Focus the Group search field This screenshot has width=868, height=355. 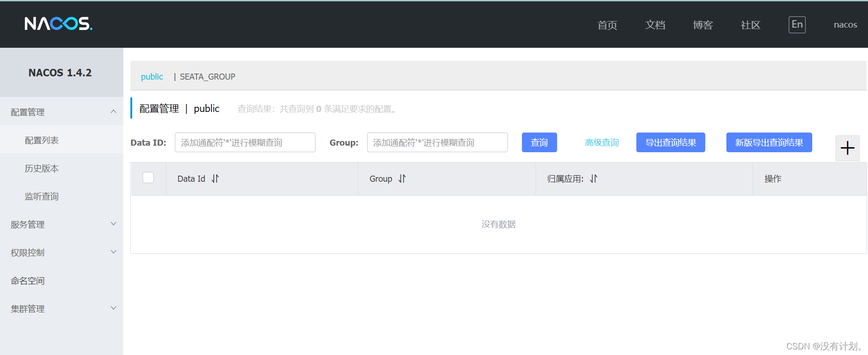tap(438, 142)
